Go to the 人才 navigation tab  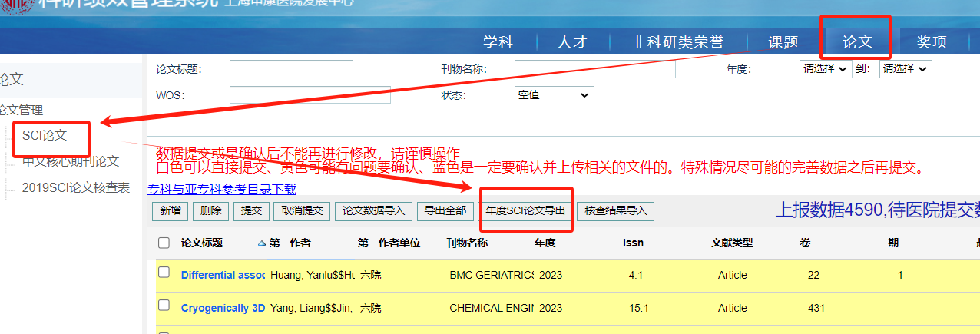tap(572, 42)
